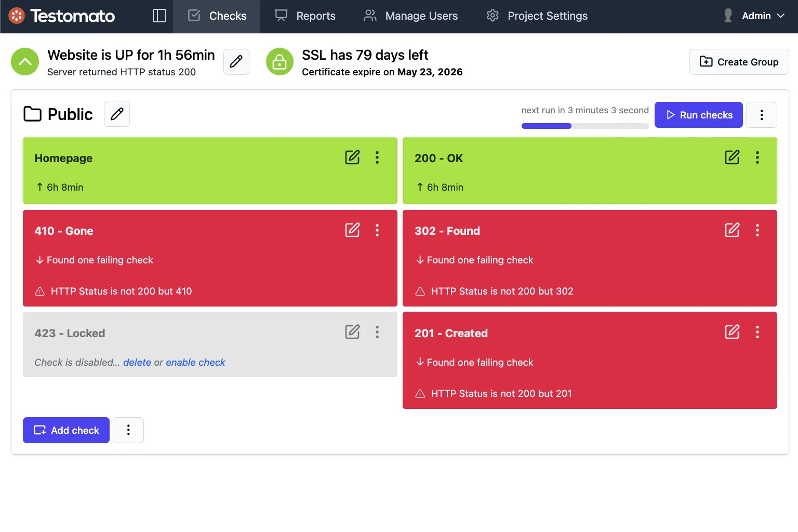Open the edit icon for the 302 - Found check
Image resolution: width=798 pixels, height=532 pixels.
(x=732, y=230)
